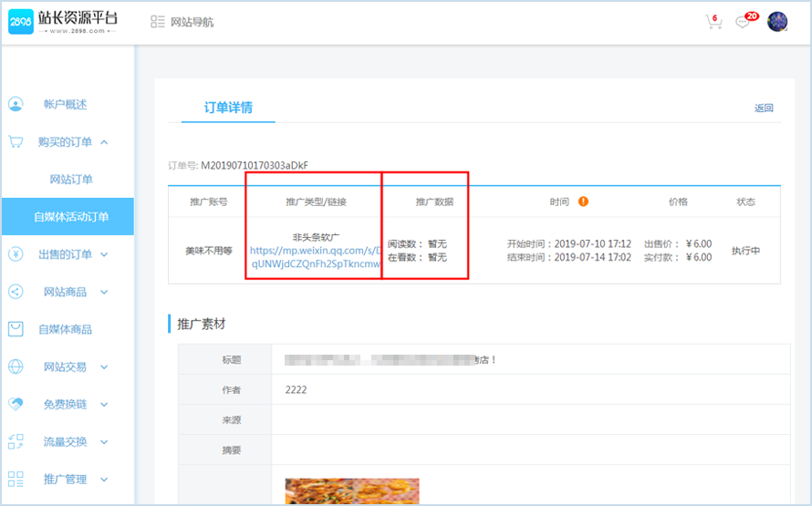Collapse the 购买的订单 sidebar section
Image resolution: width=812 pixels, height=506 pixels.
[104, 142]
